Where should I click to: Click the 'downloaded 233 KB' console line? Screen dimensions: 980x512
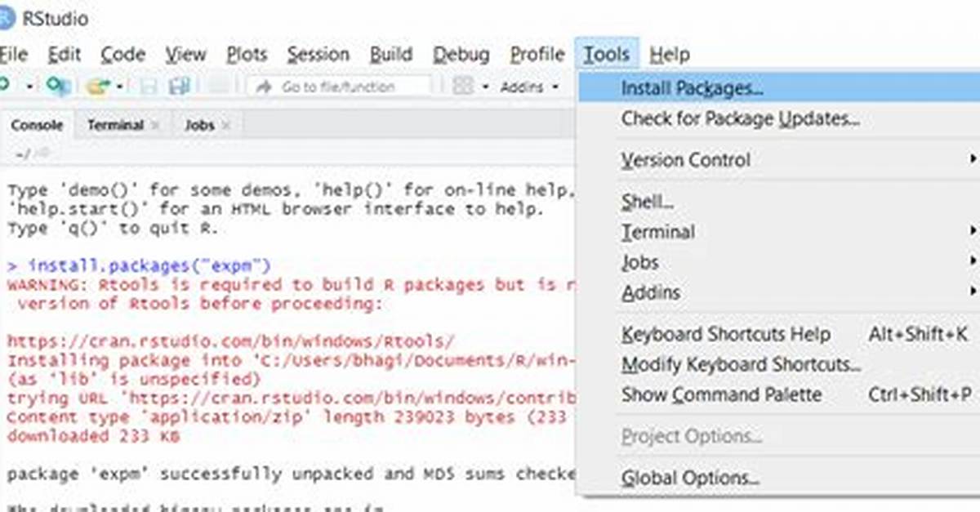(x=93, y=436)
